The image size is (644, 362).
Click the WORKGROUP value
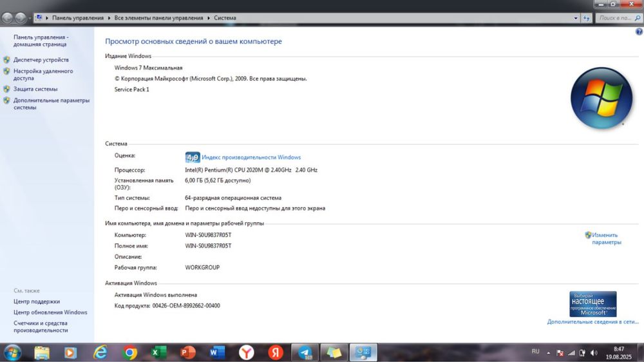202,267
